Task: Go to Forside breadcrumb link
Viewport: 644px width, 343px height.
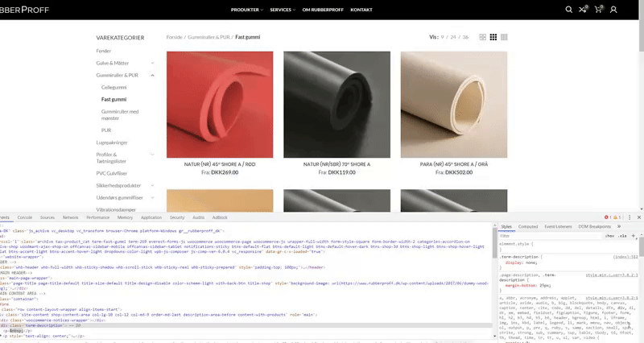Action: pyautogui.click(x=174, y=37)
